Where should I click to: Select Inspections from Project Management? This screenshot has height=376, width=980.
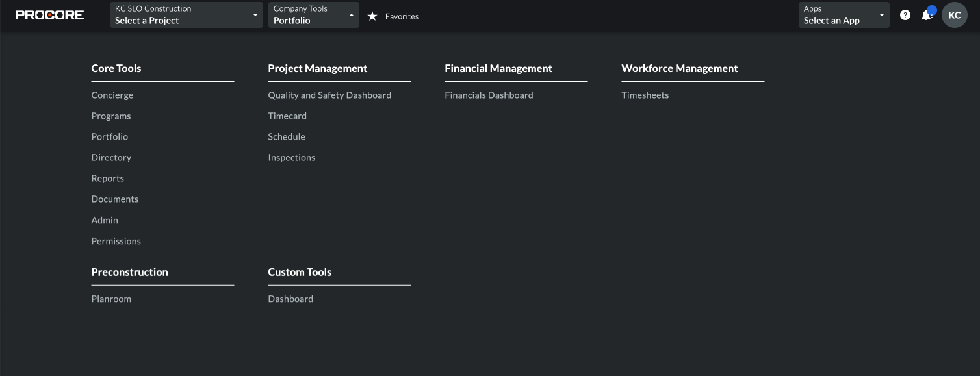(291, 157)
